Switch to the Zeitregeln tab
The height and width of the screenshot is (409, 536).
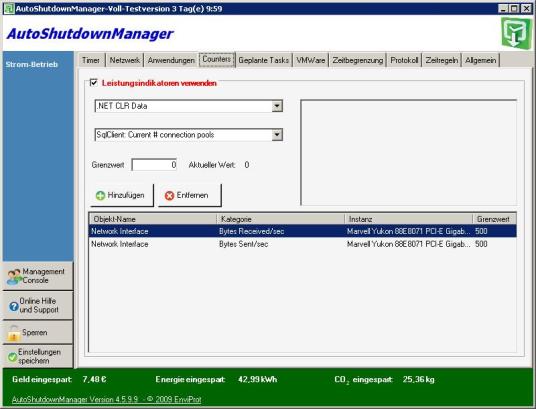click(x=441, y=60)
